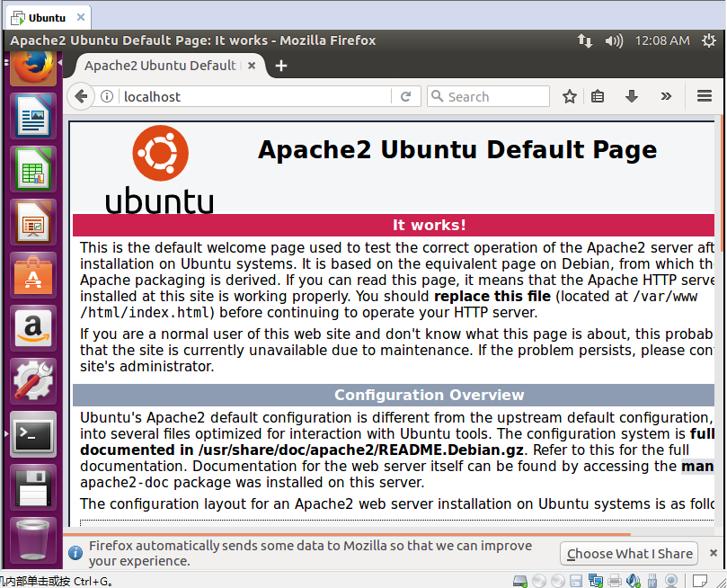Click the network adapter status icon

coord(595,581)
